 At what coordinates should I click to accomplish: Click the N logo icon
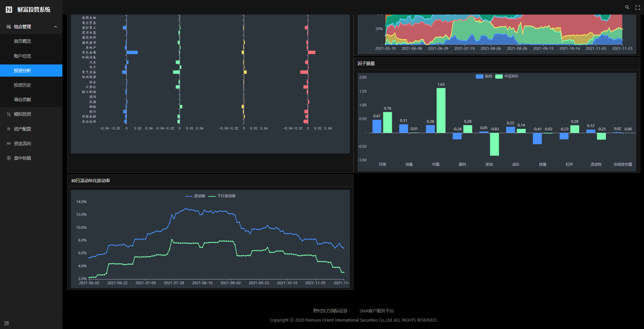pos(9,9)
